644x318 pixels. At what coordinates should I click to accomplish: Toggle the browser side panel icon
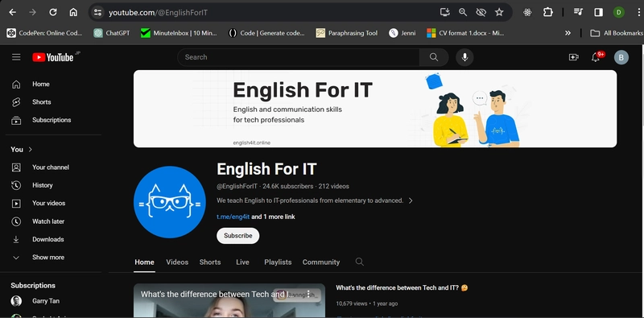click(x=599, y=12)
